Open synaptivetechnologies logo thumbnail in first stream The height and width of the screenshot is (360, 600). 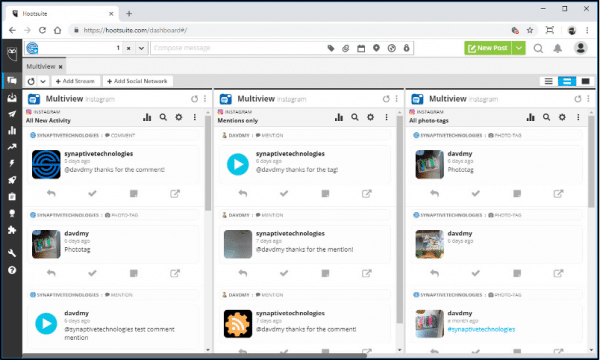click(x=46, y=165)
